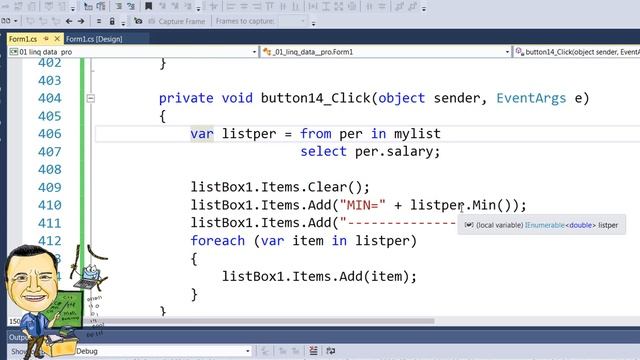Click the 'from' keyword on line 406
Screen dimensions: 640x360
point(316,134)
